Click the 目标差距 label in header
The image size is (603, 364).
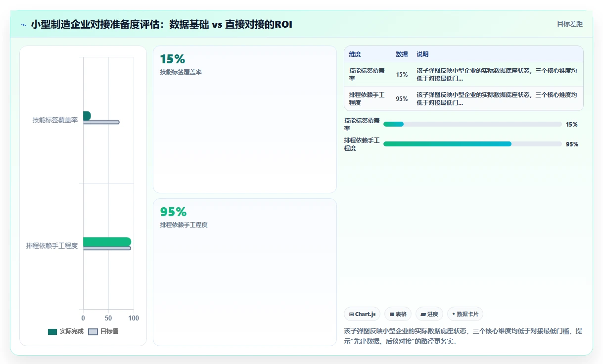pos(570,24)
